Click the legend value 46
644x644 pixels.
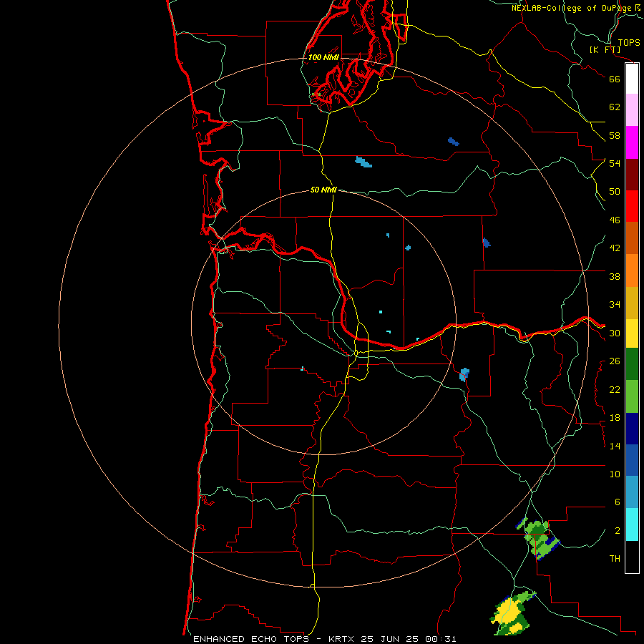(615, 220)
